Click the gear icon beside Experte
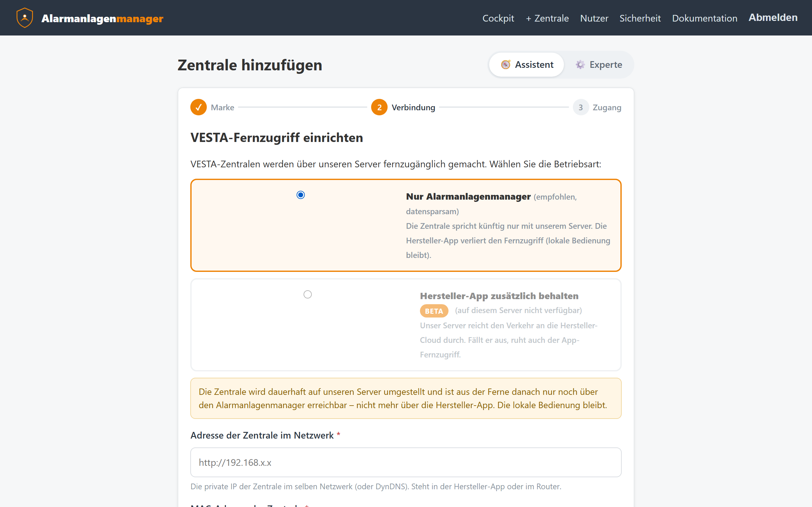Viewport: 812px width, 507px height. coord(580,64)
